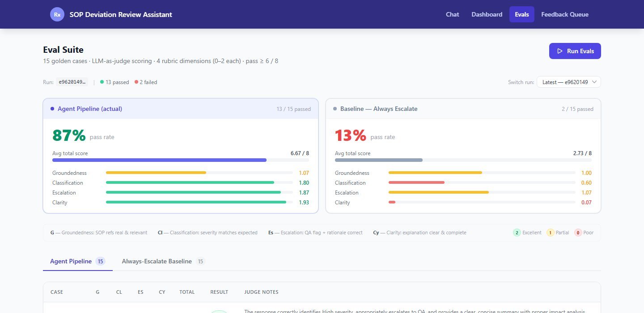Click the red Poor score badge
The image size is (644, 313).
578,233
